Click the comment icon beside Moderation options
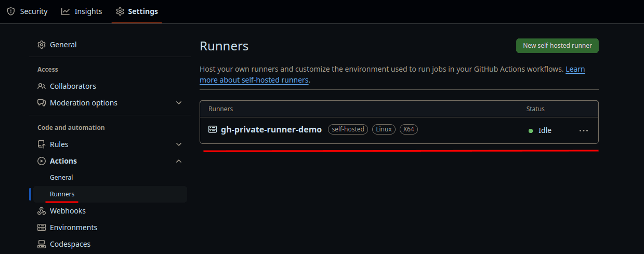Image resolution: width=644 pixels, height=254 pixels. (42, 103)
